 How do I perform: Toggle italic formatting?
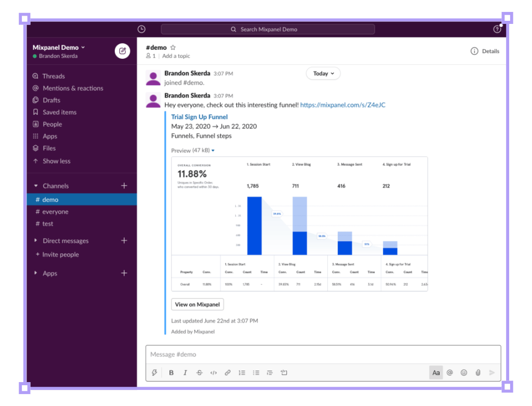pyautogui.click(x=185, y=373)
